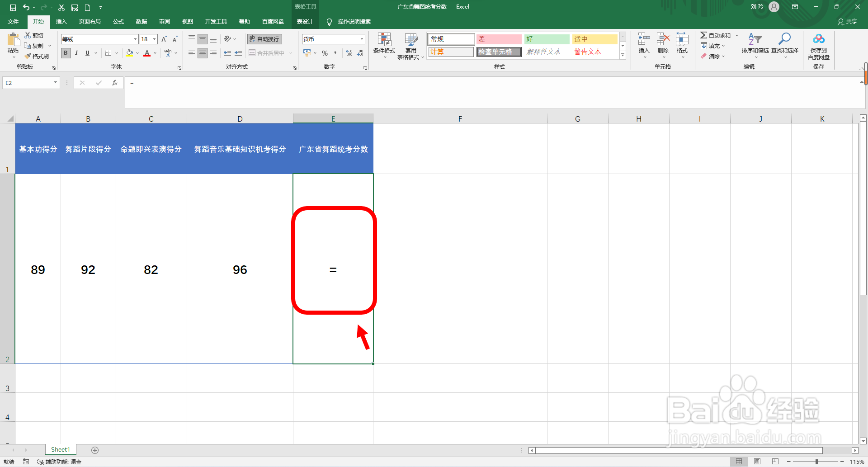Open the number format dropdown showing 货币
Viewport: 868px width, 467px height.
[x=360, y=39]
